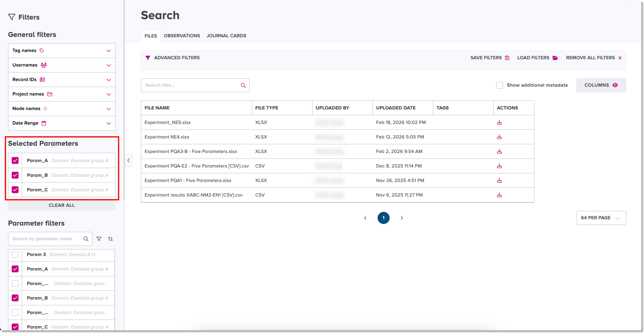This screenshot has width=644, height=333.
Task: Open the 64 per page dropdown
Action: (601, 218)
